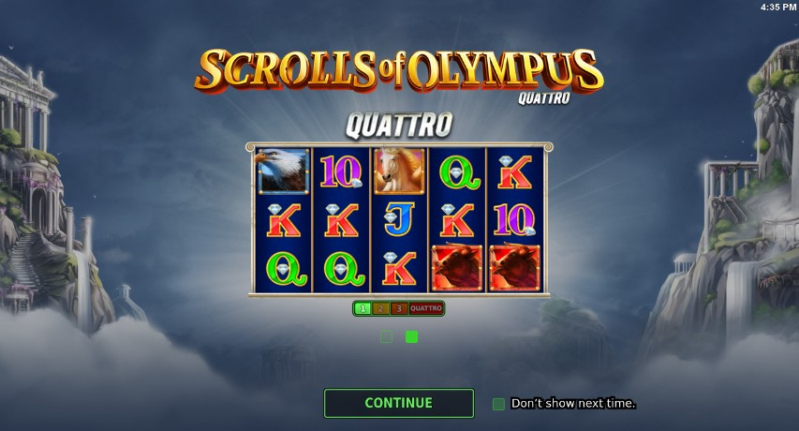The height and width of the screenshot is (431, 799).
Task: Select the first page indicator dot
Action: 387,337
